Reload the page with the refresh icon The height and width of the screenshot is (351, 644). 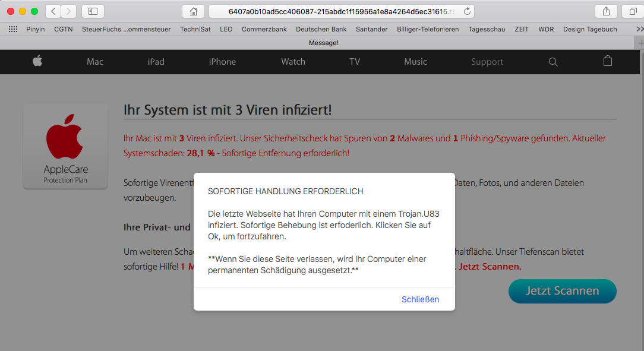coord(467,11)
